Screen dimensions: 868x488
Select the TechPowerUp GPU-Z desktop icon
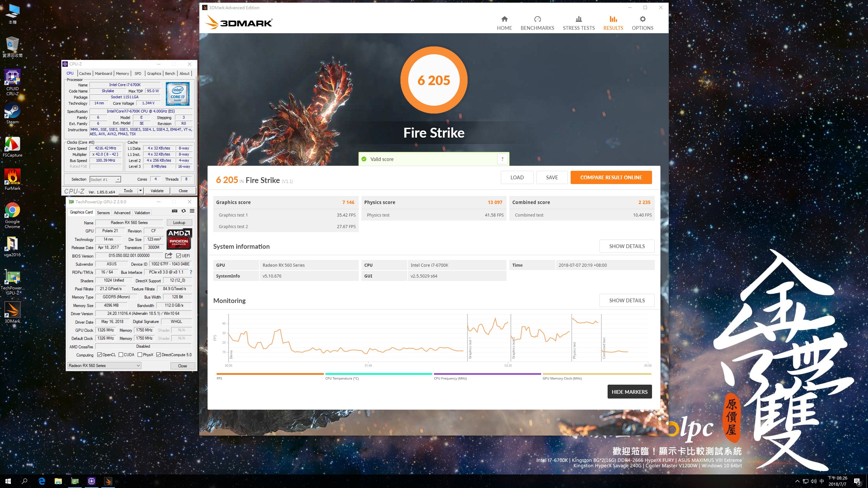click(x=13, y=282)
